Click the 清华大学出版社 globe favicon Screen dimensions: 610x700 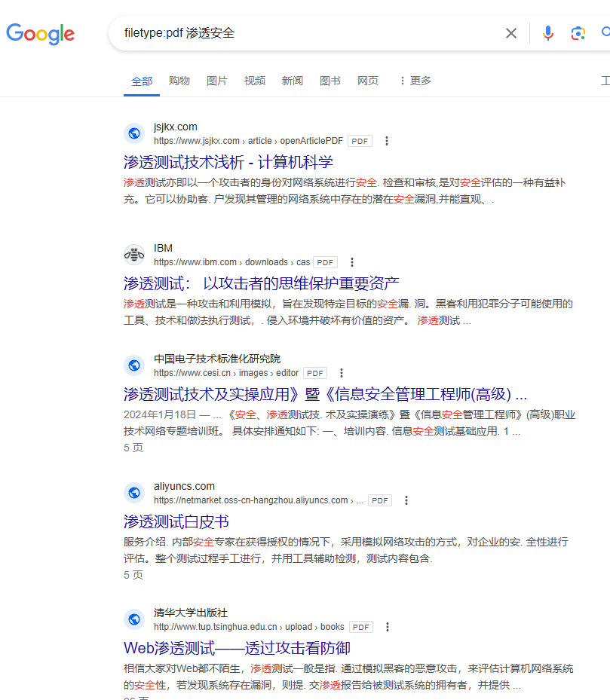coord(134,619)
